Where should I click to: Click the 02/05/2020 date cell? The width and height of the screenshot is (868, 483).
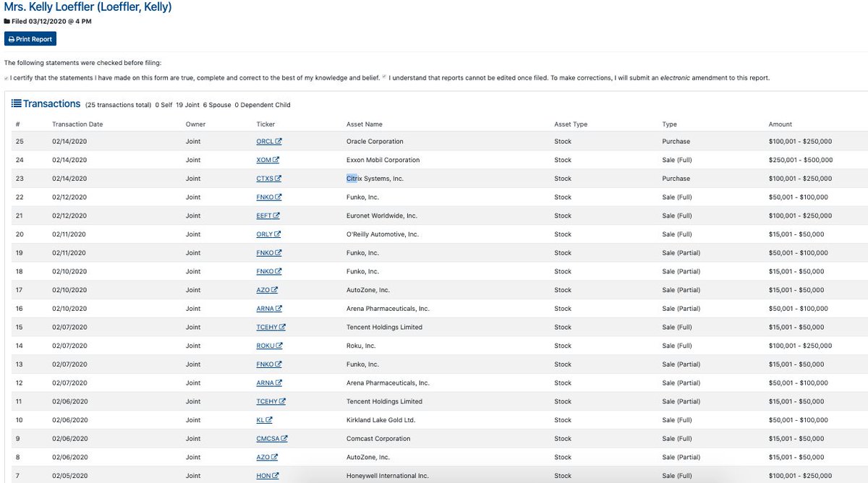click(69, 476)
